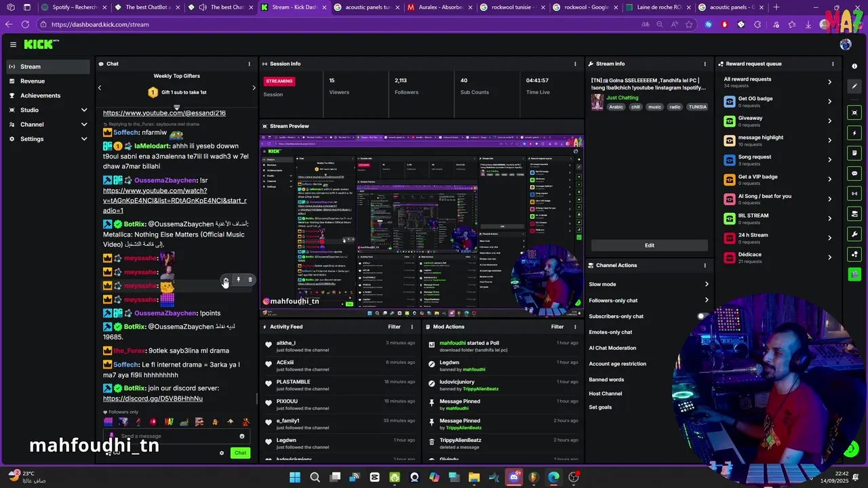The width and height of the screenshot is (868, 488).
Task: Open the Activity Feed Filter
Action: [x=394, y=327]
